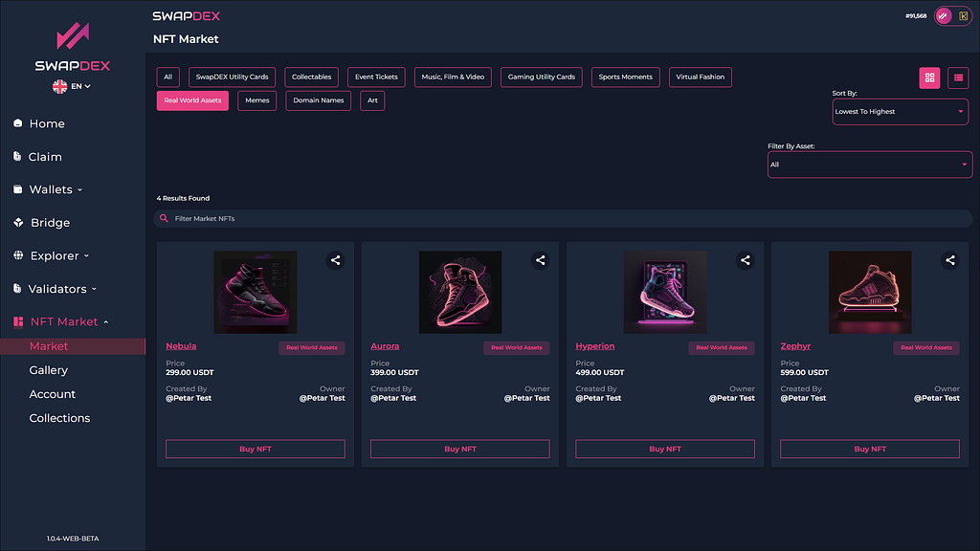Open Account submenu item
The height and width of the screenshot is (551, 980).
52,394
